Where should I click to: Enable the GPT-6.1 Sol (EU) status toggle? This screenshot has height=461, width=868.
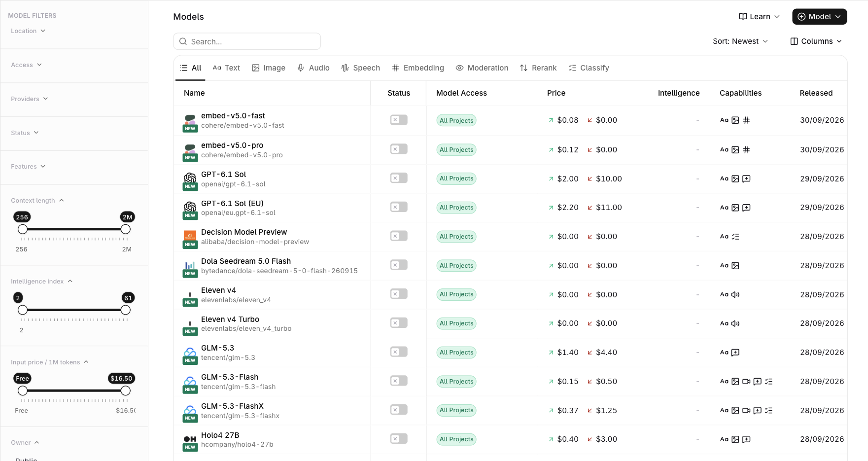point(399,207)
